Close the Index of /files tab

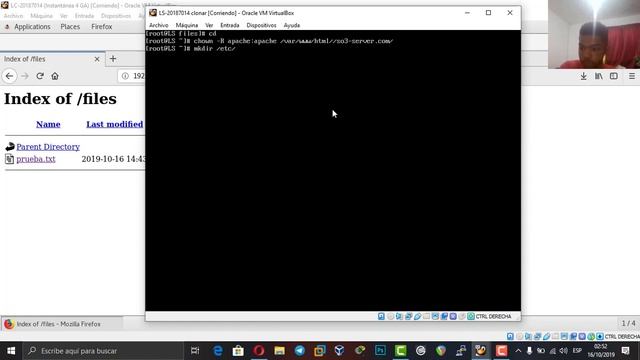click(x=97, y=59)
